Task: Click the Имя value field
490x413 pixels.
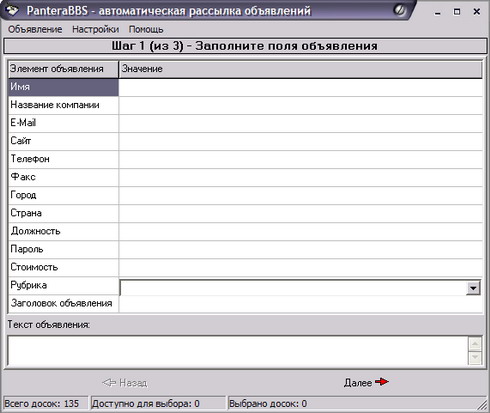Action: click(301, 87)
